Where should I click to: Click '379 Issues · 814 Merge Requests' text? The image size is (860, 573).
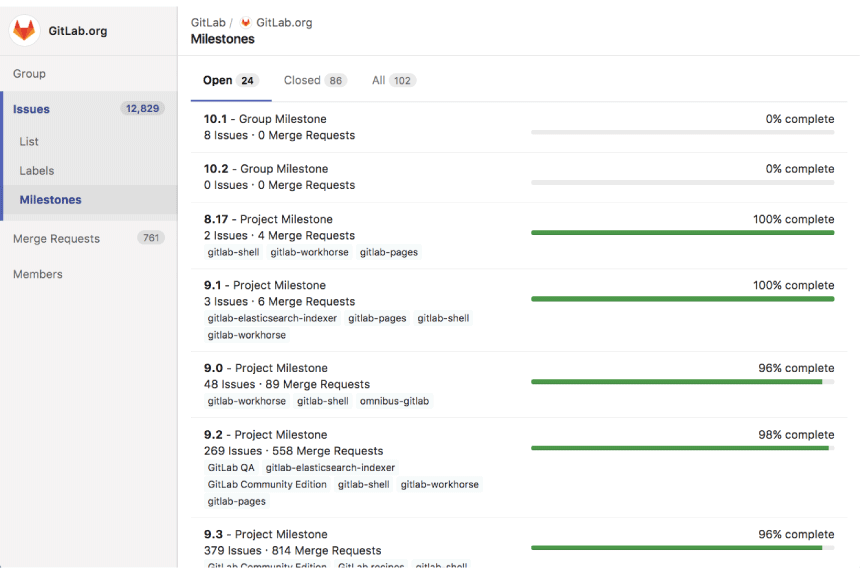click(x=293, y=551)
